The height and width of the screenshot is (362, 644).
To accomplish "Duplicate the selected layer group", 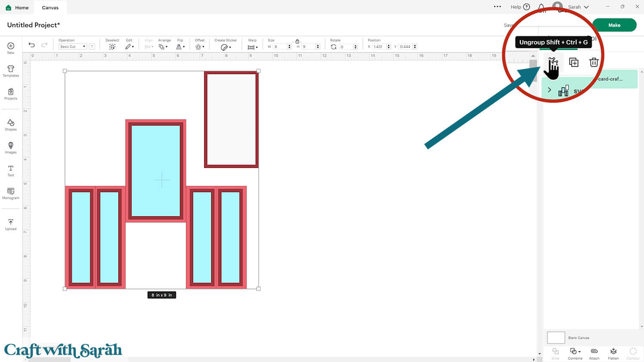I will click(x=574, y=63).
